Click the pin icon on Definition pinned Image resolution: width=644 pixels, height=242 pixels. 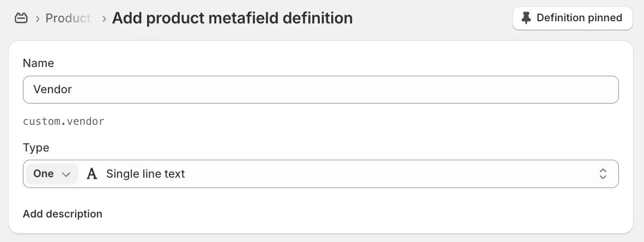point(526,18)
